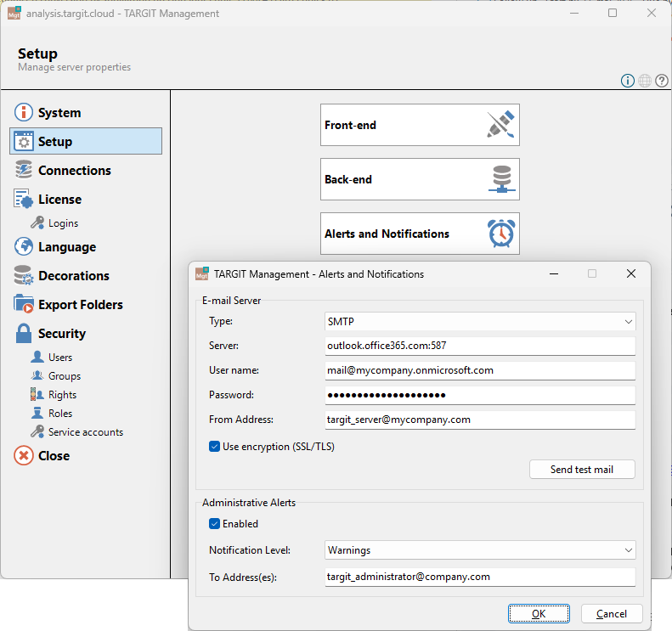Click the red Close X icon
The image size is (672, 631).
click(24, 455)
